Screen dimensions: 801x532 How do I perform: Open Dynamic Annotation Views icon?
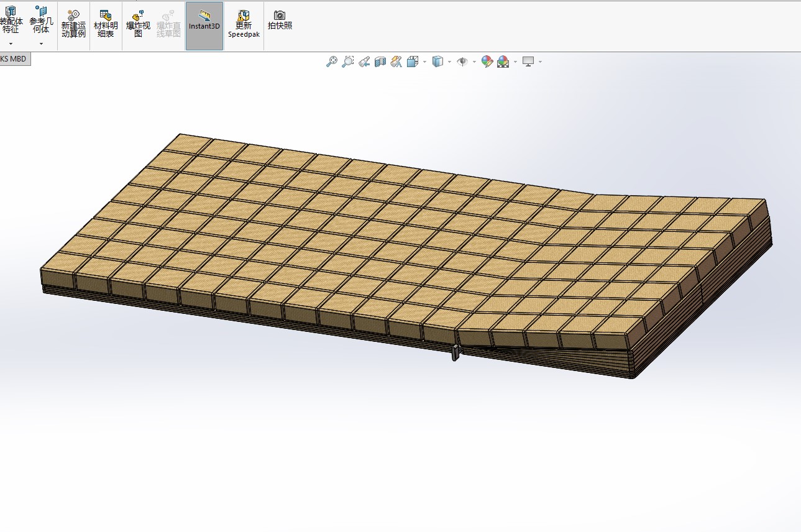[396, 62]
